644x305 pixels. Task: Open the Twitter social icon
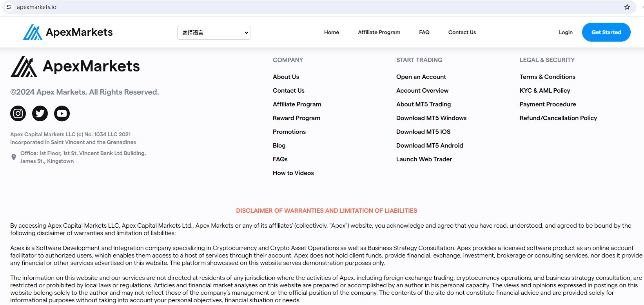coord(40,113)
